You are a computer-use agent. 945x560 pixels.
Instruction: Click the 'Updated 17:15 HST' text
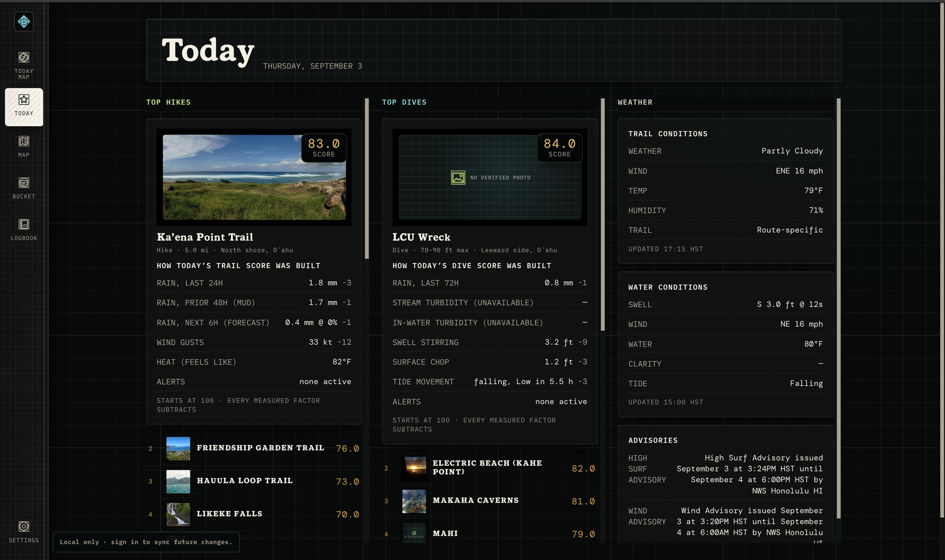(x=666, y=249)
